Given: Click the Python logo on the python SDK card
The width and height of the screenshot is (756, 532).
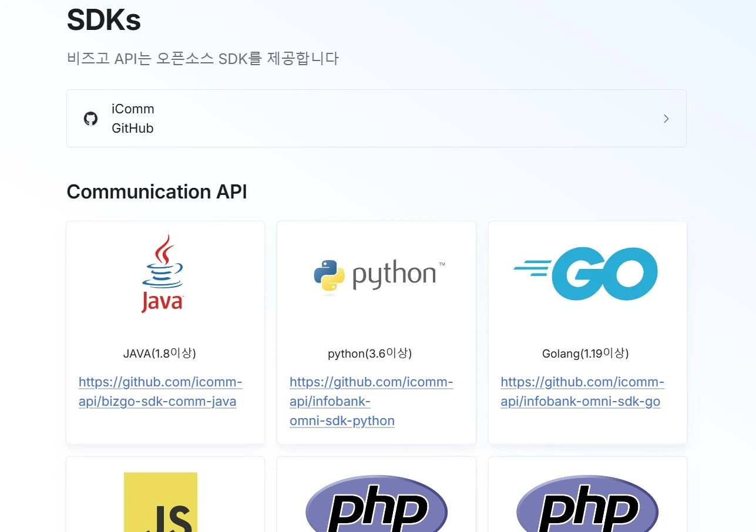Looking at the screenshot, I should coord(376,272).
